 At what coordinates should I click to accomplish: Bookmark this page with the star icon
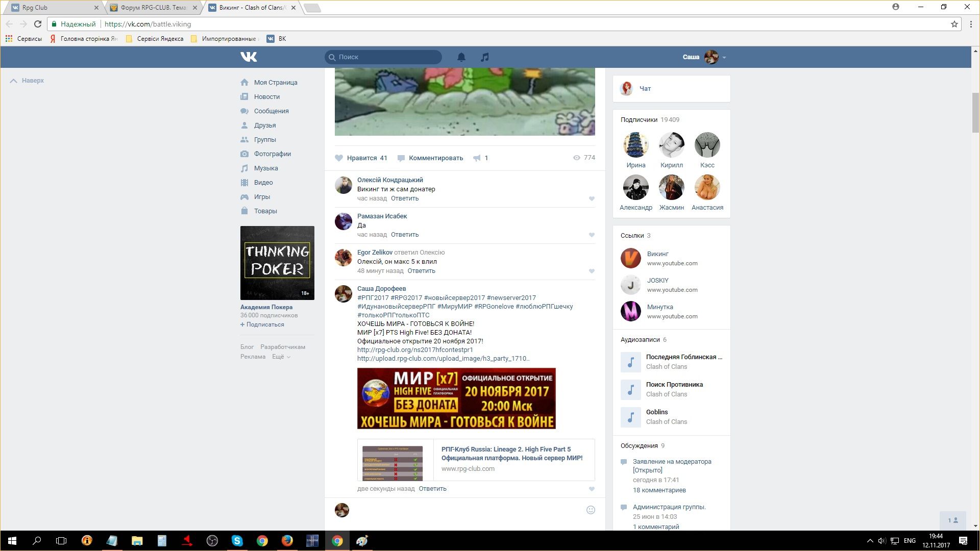(x=954, y=24)
